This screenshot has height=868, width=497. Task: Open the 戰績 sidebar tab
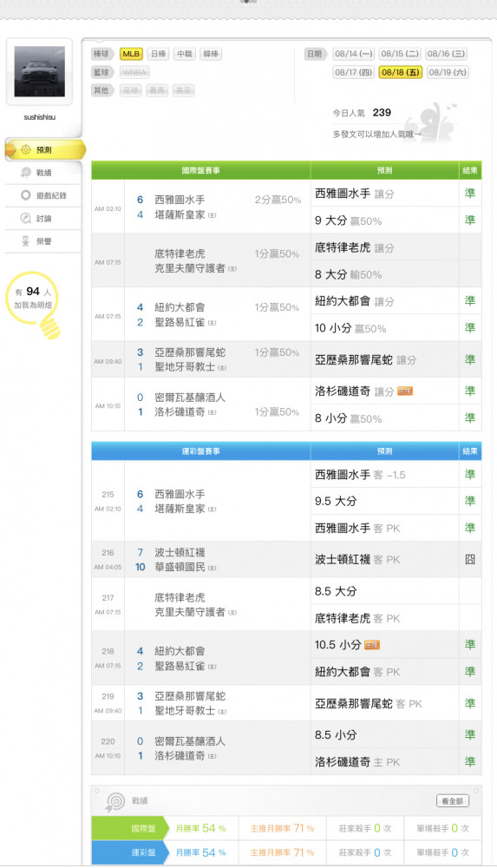pos(43,173)
